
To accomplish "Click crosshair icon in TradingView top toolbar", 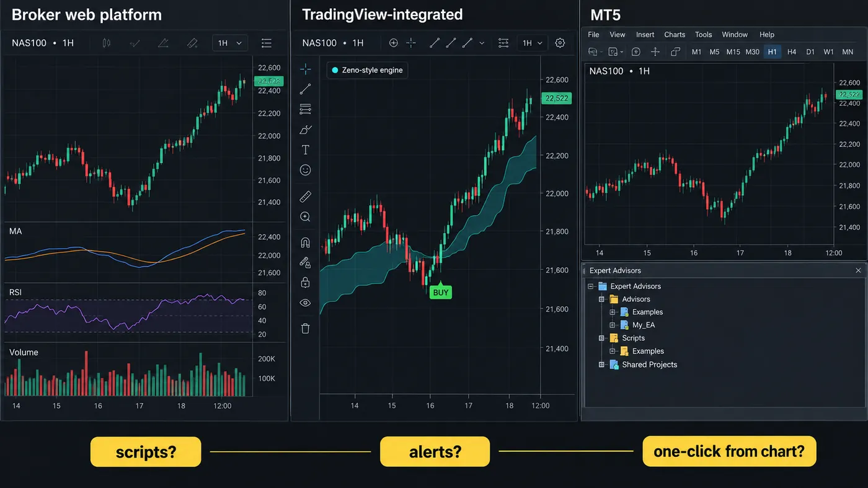I will point(411,43).
